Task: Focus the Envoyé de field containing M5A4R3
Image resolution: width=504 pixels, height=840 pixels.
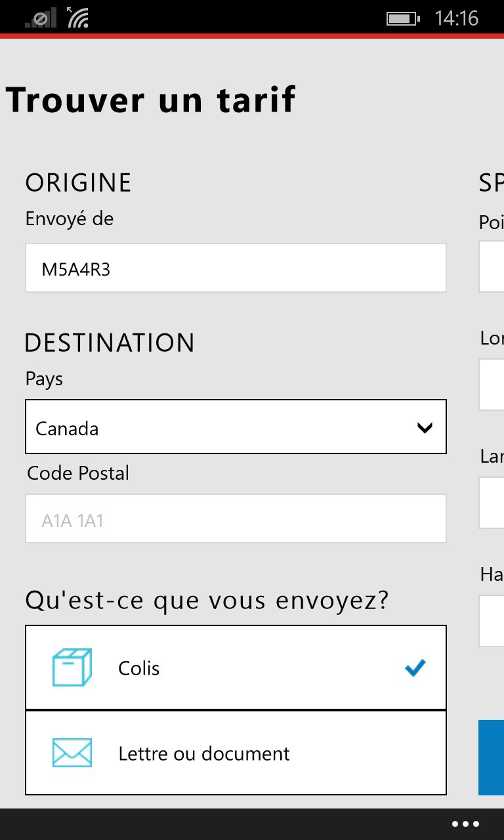Action: 236,268
